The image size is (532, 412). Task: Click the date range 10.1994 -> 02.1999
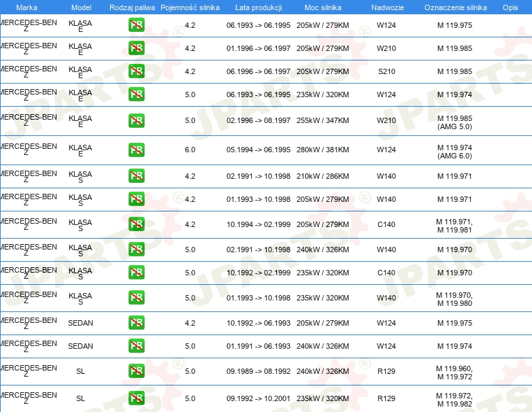(x=259, y=224)
